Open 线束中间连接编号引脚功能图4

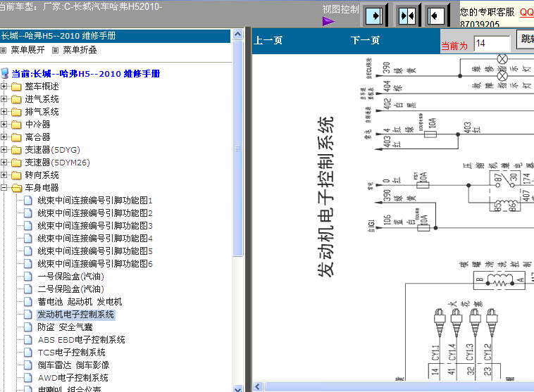(95, 238)
